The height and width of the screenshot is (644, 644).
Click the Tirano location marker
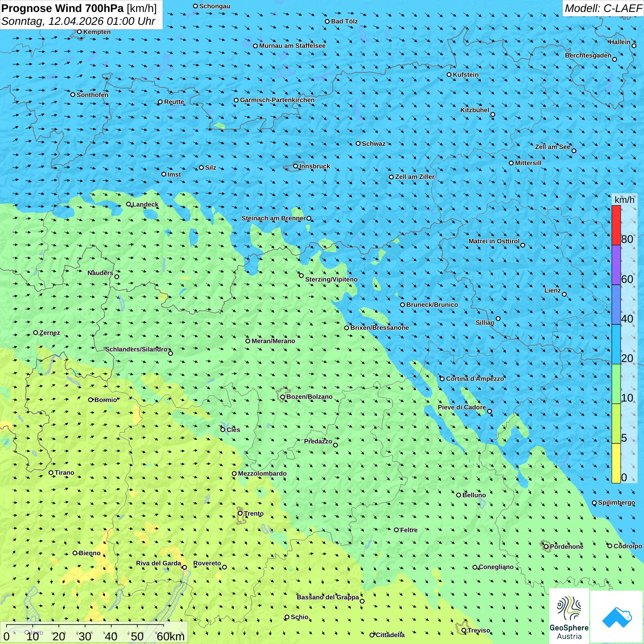[x=51, y=472]
